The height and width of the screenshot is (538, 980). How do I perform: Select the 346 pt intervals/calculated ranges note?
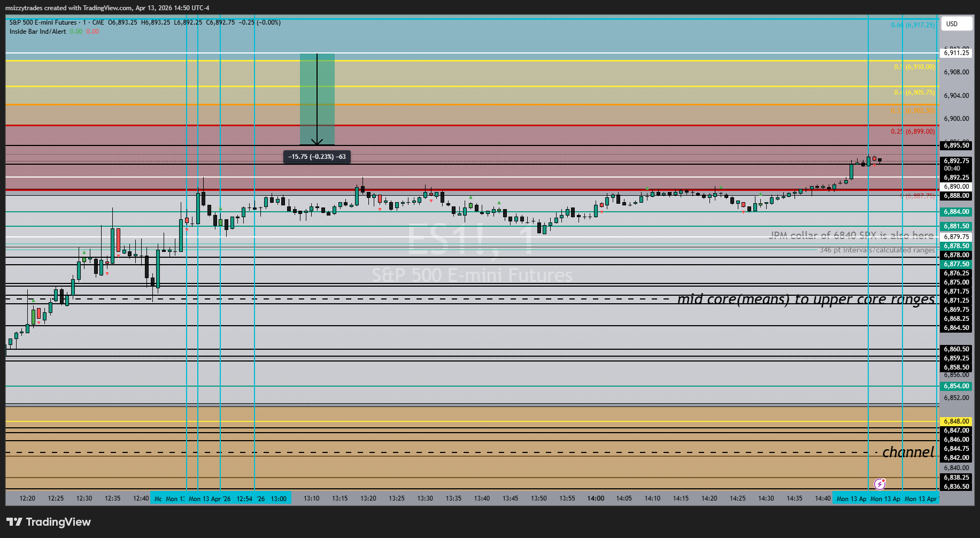[x=877, y=250]
